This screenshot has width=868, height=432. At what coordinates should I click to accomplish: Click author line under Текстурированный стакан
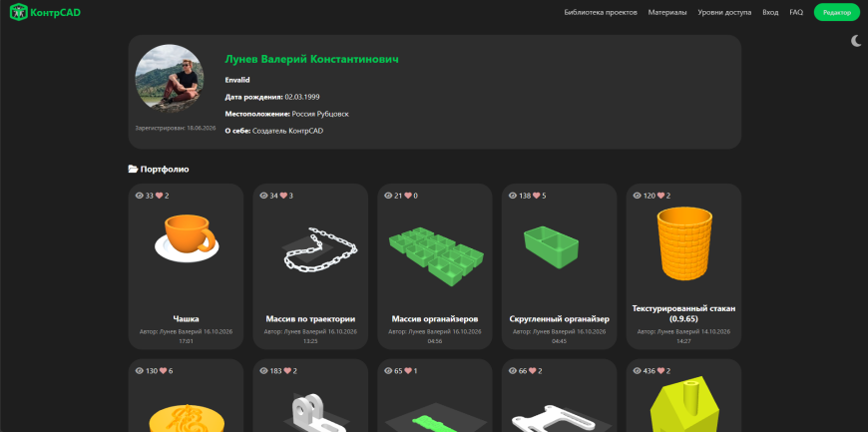click(683, 336)
